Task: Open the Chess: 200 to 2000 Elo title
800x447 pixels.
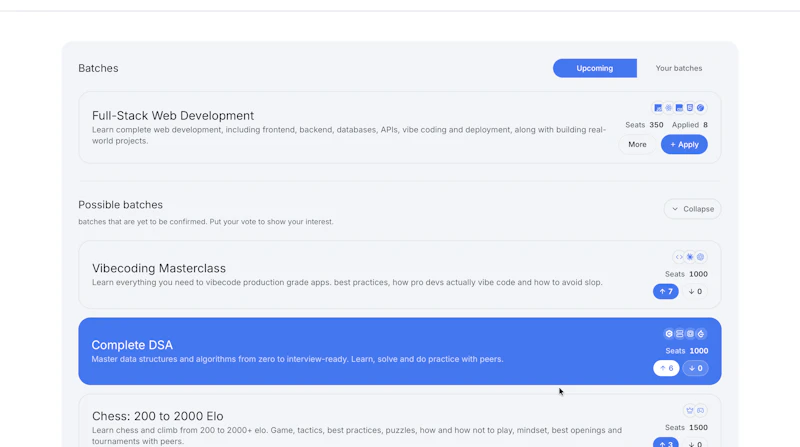Action: pos(158,416)
